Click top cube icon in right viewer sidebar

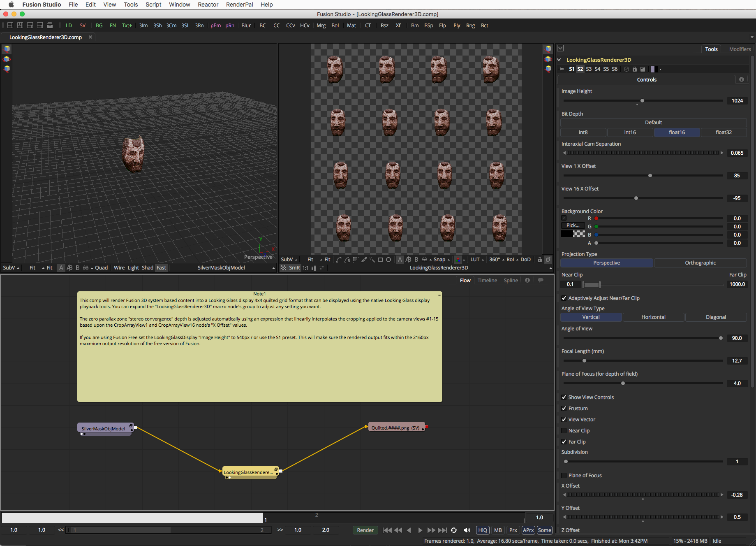pos(548,49)
